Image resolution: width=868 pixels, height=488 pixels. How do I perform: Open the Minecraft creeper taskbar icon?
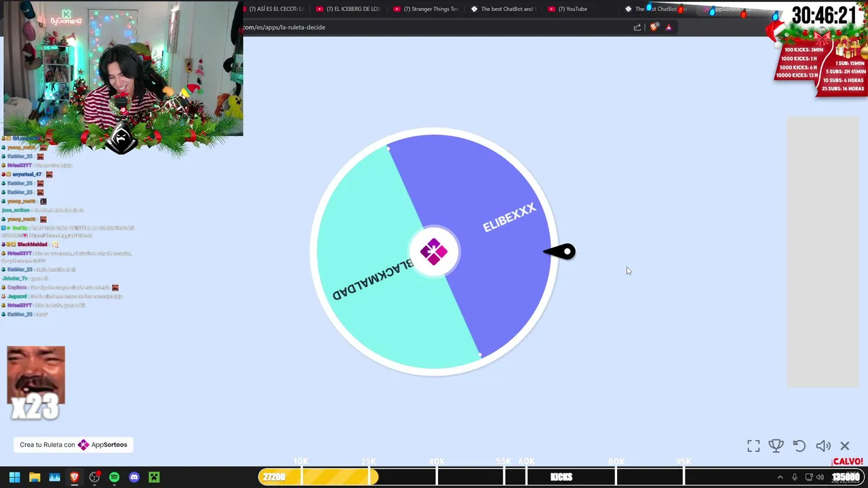(x=154, y=477)
